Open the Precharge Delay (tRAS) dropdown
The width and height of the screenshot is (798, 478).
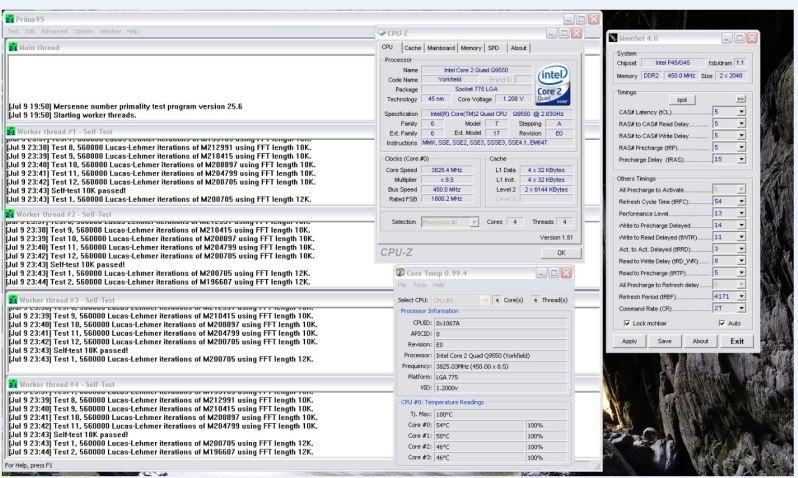pyautogui.click(x=741, y=159)
